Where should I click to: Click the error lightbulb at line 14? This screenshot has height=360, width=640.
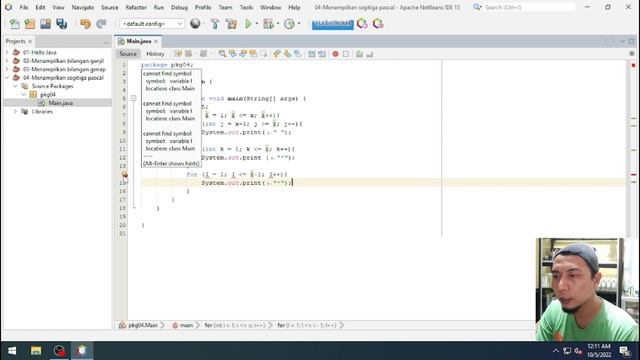point(124,174)
